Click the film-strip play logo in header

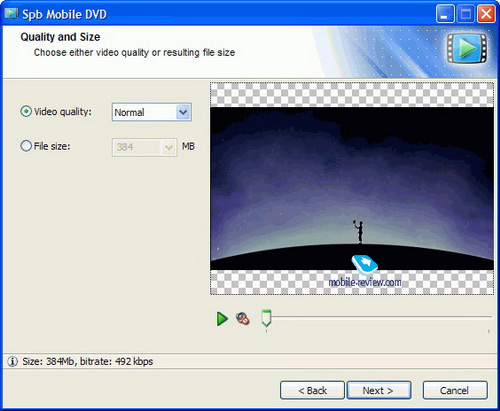pos(467,48)
